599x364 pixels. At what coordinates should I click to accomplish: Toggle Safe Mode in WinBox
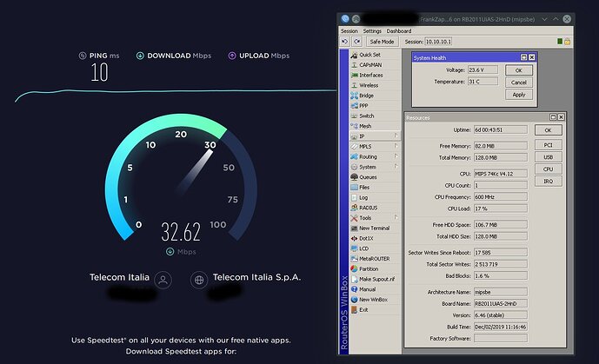click(x=382, y=42)
